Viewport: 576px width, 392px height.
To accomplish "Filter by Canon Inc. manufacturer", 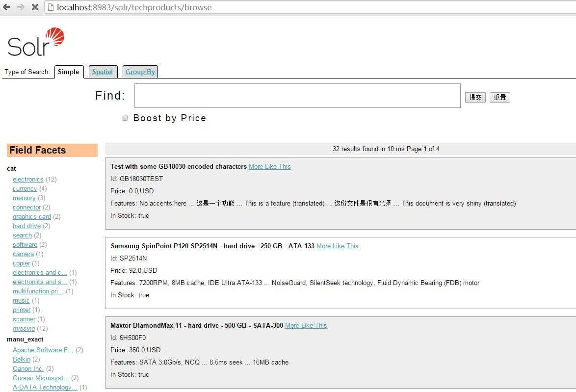I will point(28,368).
